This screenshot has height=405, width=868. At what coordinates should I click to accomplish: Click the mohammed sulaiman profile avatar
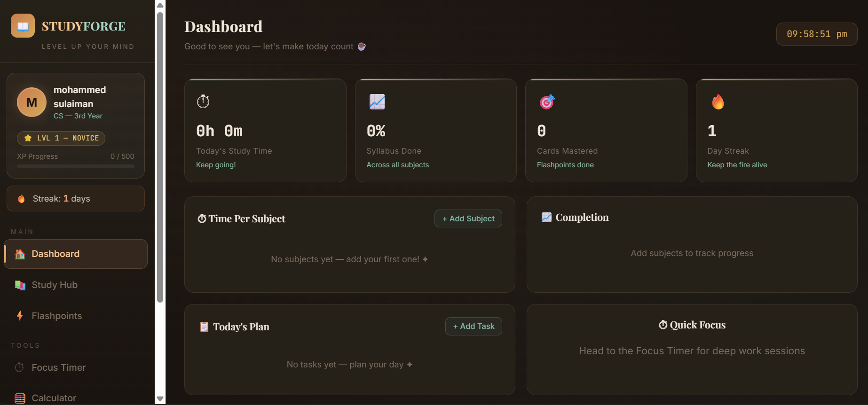32,102
